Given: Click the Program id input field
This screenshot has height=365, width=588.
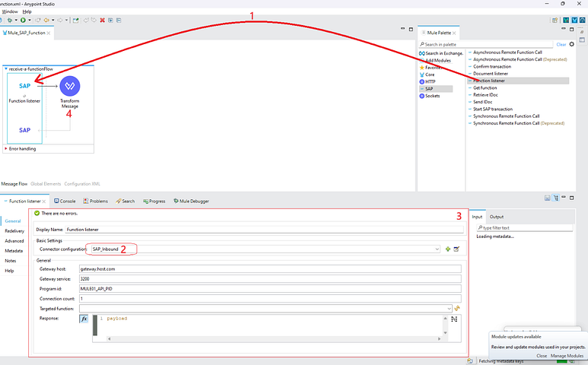Looking at the screenshot, I should (x=270, y=289).
